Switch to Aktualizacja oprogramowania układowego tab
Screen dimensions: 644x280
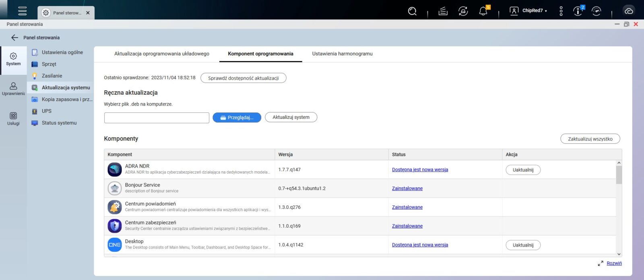(x=161, y=54)
